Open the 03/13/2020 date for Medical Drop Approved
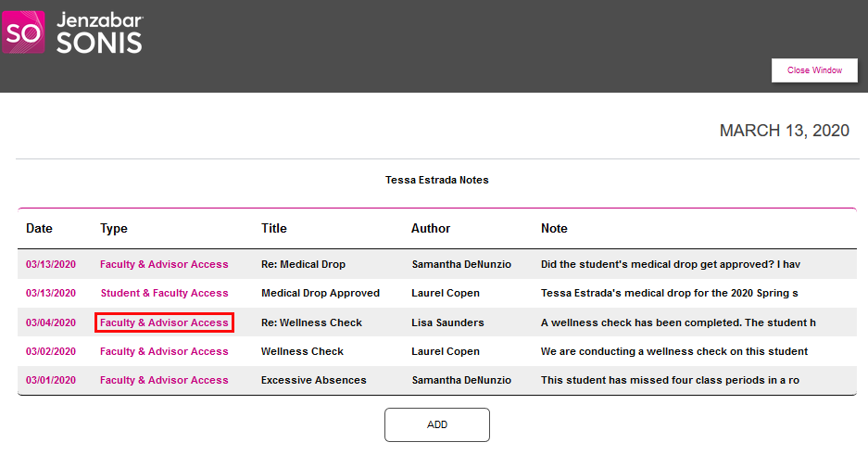 point(51,294)
